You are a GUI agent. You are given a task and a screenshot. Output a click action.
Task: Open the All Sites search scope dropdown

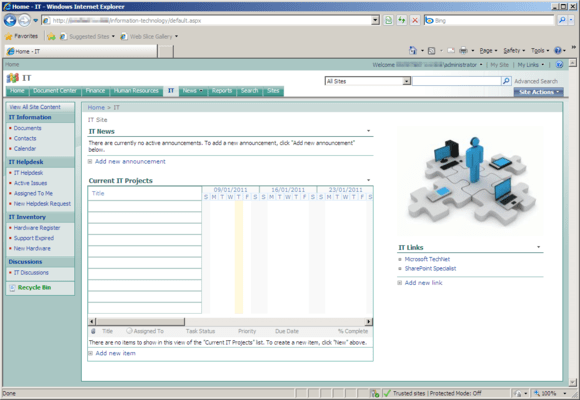coord(407,81)
